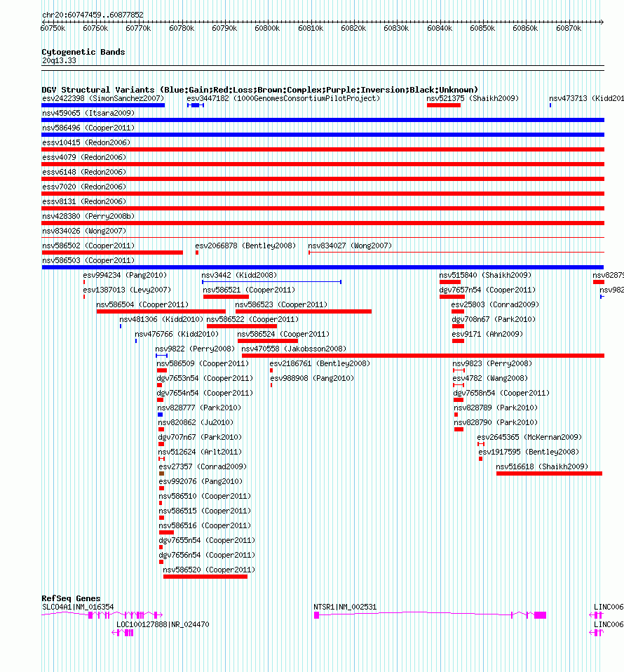Click the nsv586520 Cooper2011 red bar

205,577
